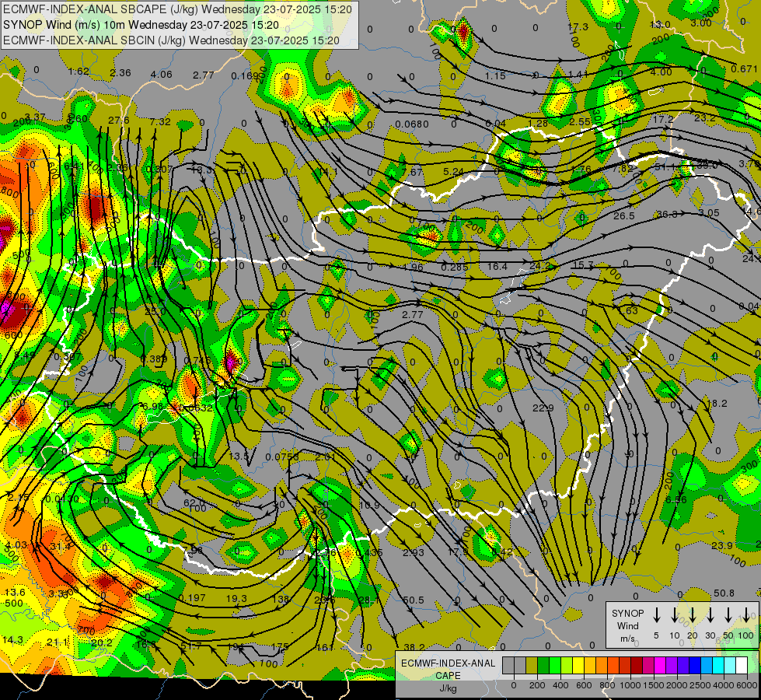Select the dark red CAPE legend swatch
Viewport: 761px width, 700px height.
[x=637, y=665]
